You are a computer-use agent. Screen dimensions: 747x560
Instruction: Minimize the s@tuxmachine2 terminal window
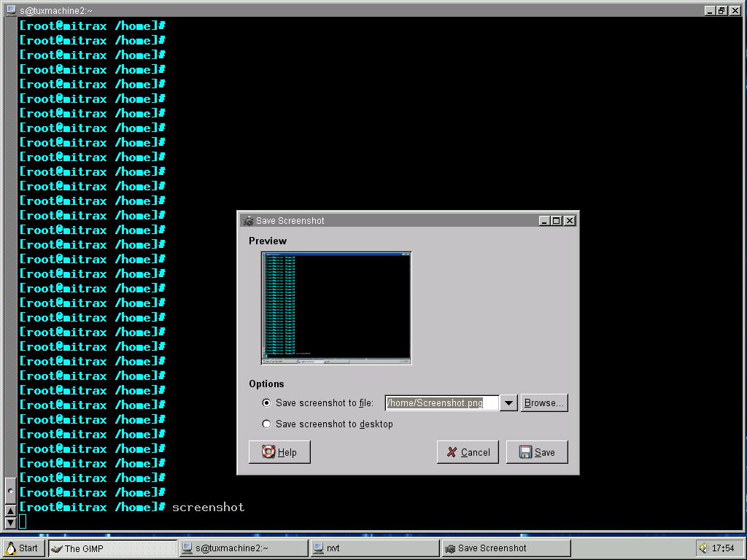click(x=709, y=10)
